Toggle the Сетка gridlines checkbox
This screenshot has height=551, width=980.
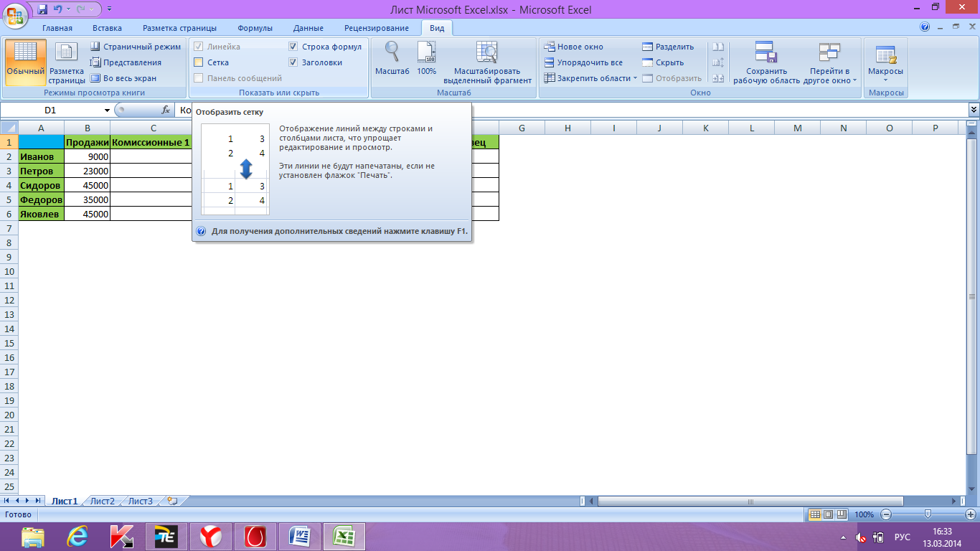(199, 62)
